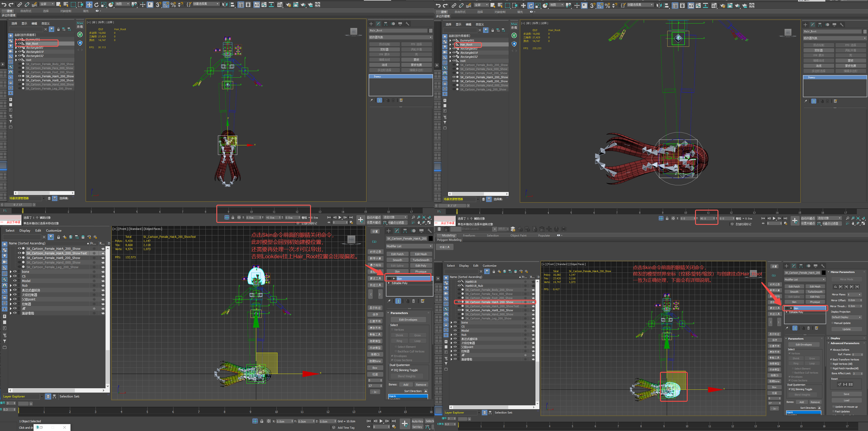Open Default Display dropdown in bottom-right panel
The image size is (868, 431).
click(x=847, y=317)
